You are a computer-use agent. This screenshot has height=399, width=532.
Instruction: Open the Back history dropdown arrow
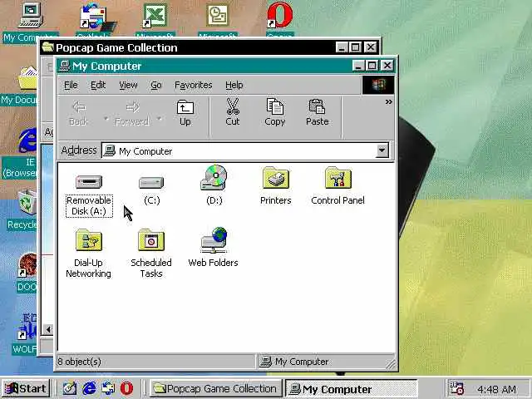(106, 118)
